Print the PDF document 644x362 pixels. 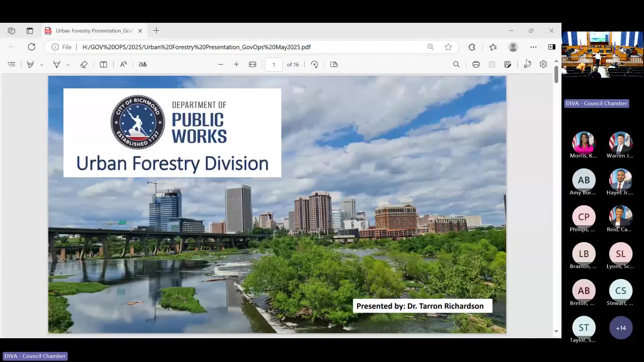[476, 64]
